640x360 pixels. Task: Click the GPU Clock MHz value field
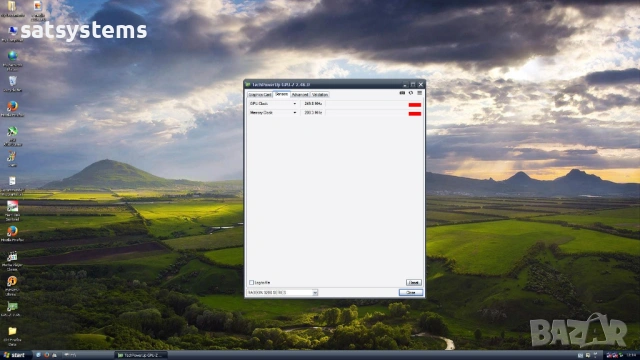313,104
